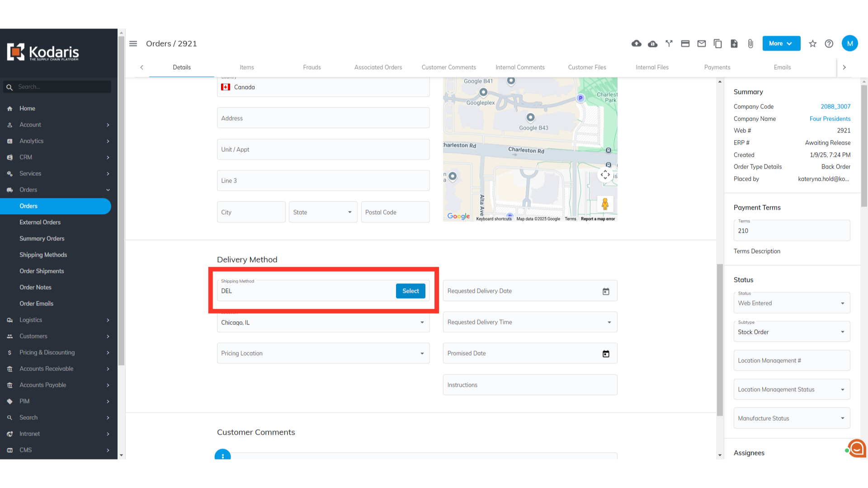The width and height of the screenshot is (868, 488).
Task: Toggle the hamburger sidebar menu
Action: point(133,43)
